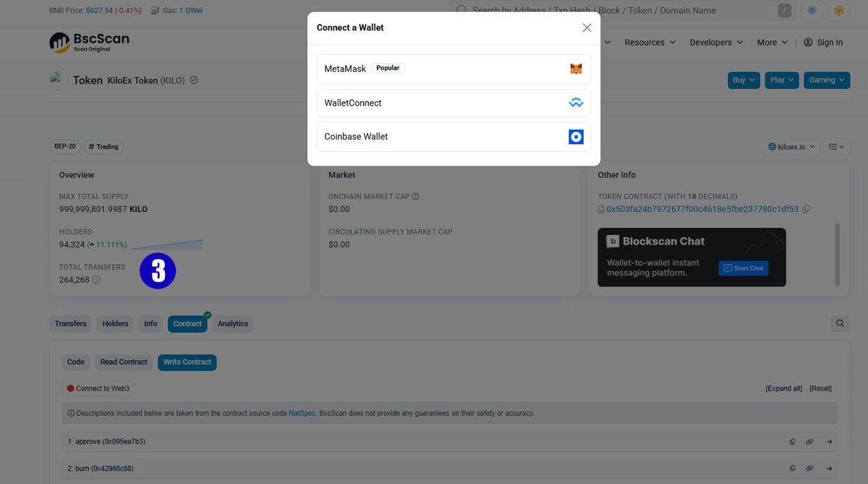Viewport: 868px width, 484px height.
Task: Toggle the theme sun icon
Action: (x=812, y=10)
